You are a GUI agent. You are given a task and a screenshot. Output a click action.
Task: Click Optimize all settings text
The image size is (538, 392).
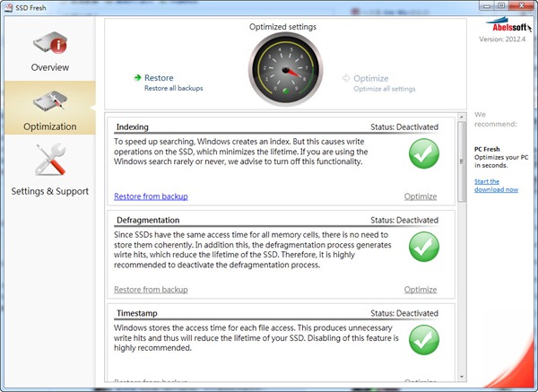385,89
